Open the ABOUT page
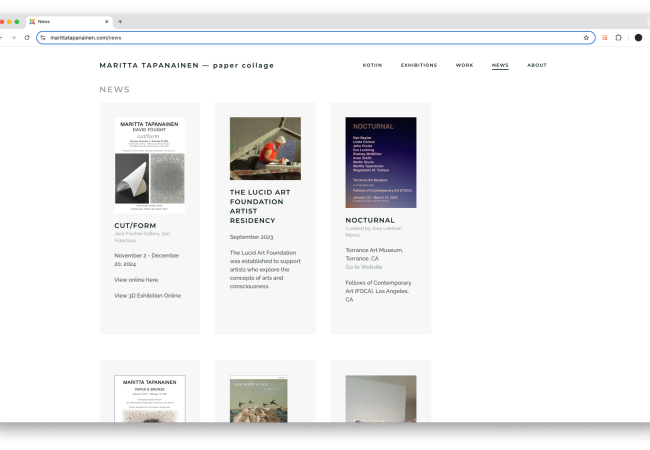The image size is (650, 450). click(x=537, y=65)
